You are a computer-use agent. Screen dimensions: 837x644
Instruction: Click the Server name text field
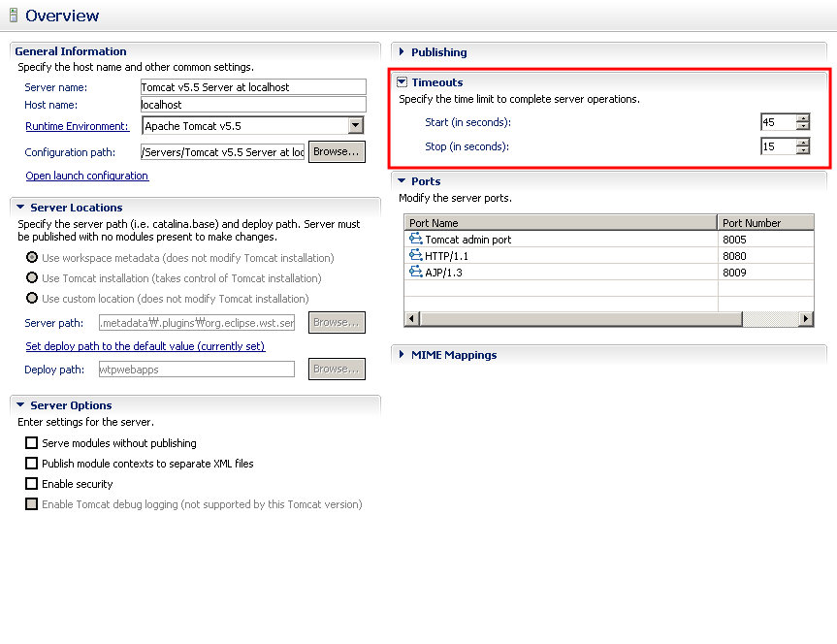pyautogui.click(x=253, y=87)
